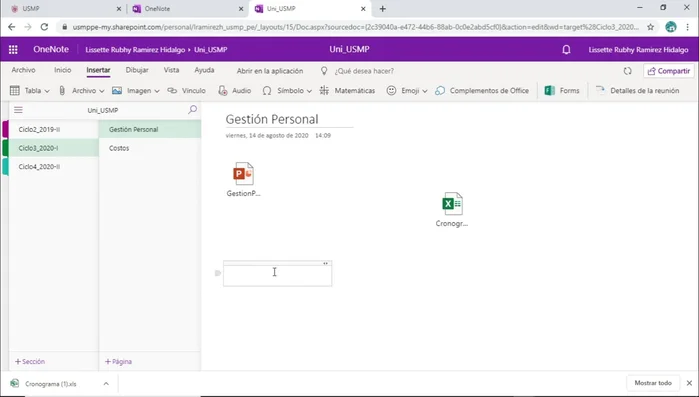
Task: Insert a link with Vínculo
Action: 186,90
